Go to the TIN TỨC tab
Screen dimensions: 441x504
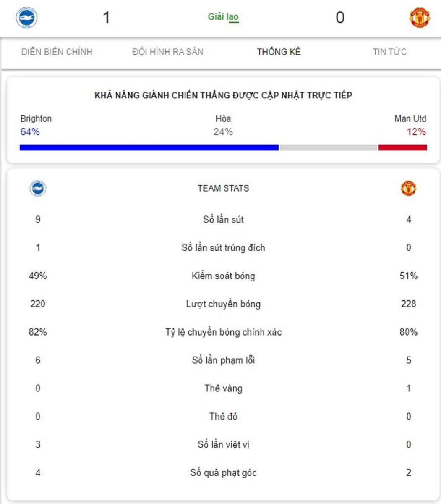point(389,52)
